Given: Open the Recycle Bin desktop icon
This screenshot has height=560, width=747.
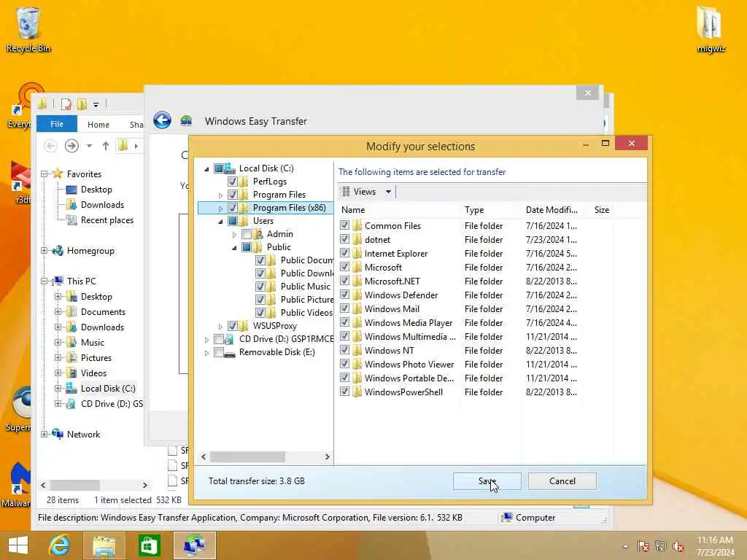Looking at the screenshot, I should tap(28, 28).
